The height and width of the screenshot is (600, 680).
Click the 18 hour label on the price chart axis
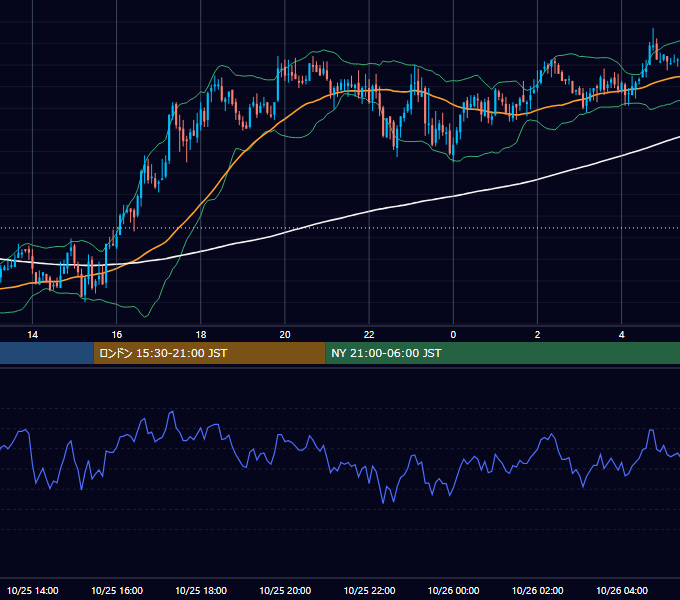(x=201, y=335)
